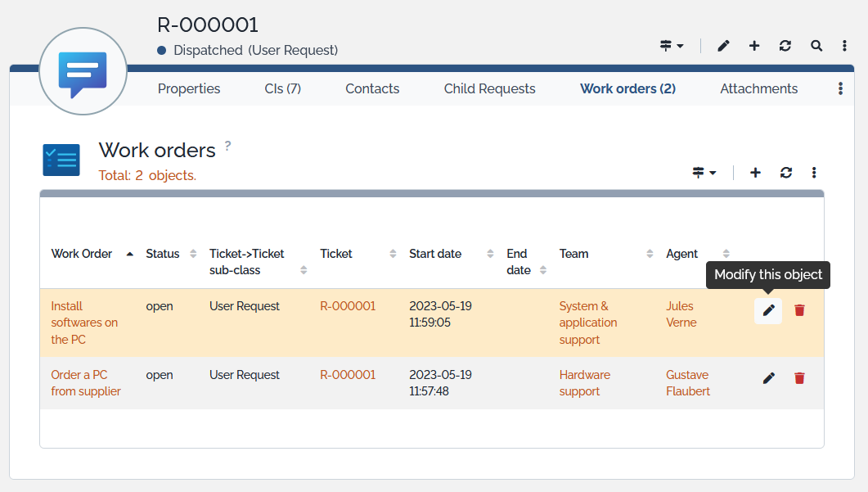Click the header plus icon beside the pencil
The image size is (868, 492).
pos(754,46)
